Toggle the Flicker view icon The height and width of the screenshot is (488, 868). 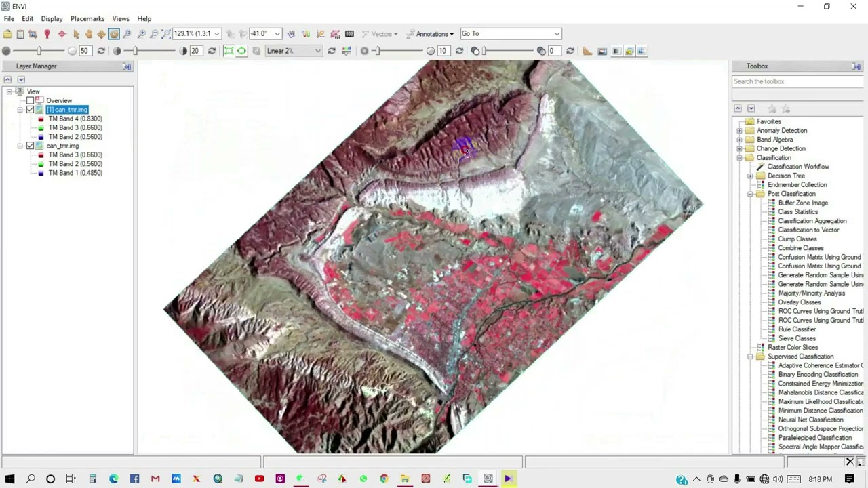coord(629,51)
